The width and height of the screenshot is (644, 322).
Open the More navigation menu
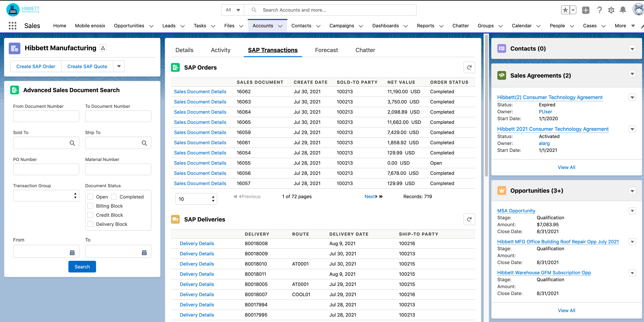tap(625, 26)
